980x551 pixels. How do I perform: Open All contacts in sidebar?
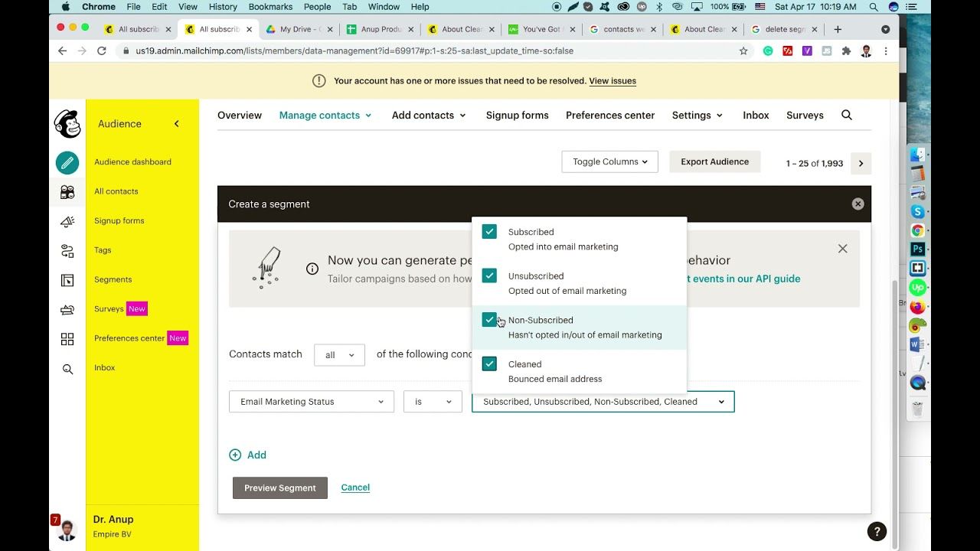tap(116, 191)
